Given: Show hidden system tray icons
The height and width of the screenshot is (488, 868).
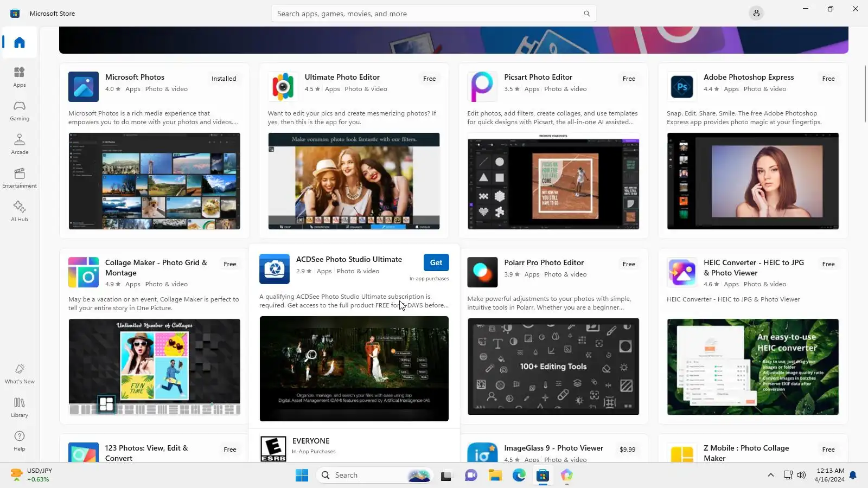Looking at the screenshot, I should (770, 475).
